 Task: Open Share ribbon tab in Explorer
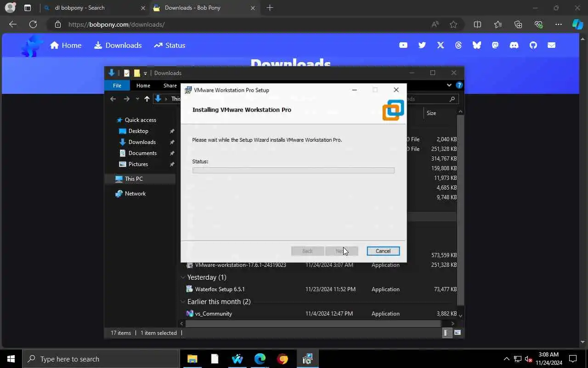[170, 86]
